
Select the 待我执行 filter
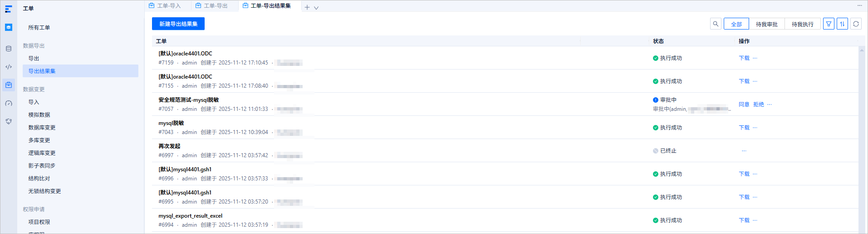(803, 24)
